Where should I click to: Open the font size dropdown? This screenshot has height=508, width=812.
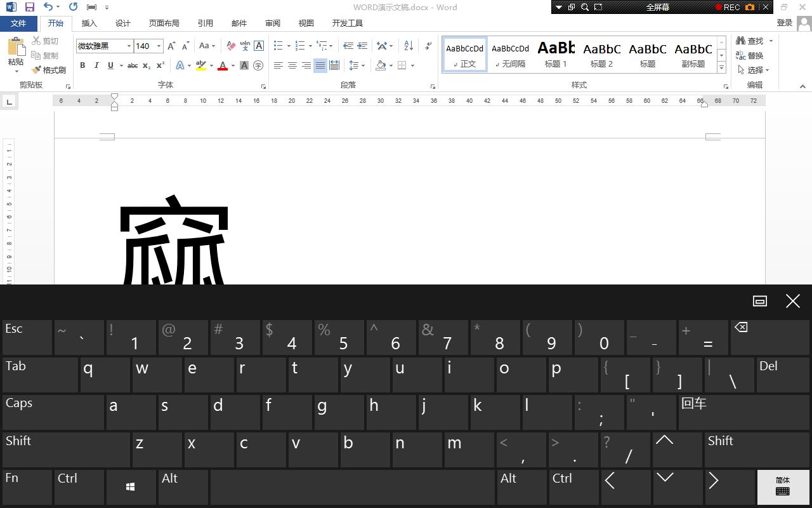click(x=158, y=46)
